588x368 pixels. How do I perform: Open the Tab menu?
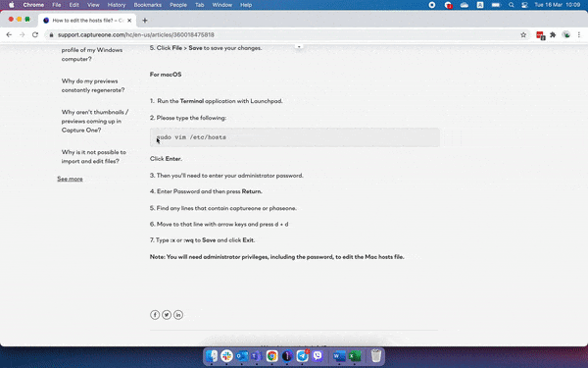200,5
